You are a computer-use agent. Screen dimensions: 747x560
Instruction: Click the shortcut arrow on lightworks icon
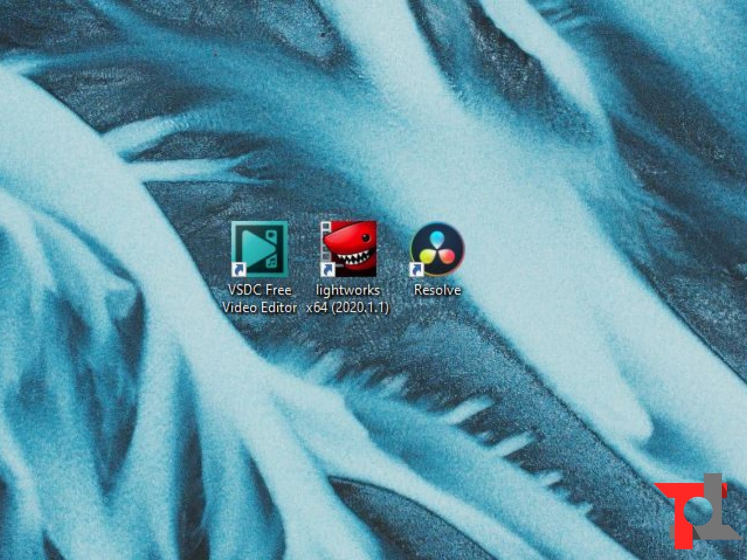327,269
